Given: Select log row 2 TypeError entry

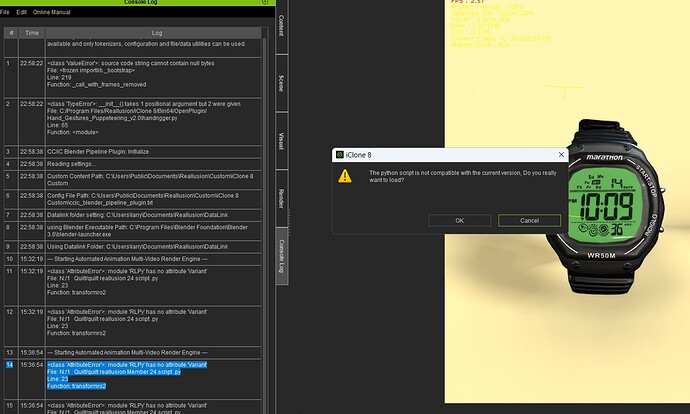Looking at the screenshot, I should coord(133,121).
